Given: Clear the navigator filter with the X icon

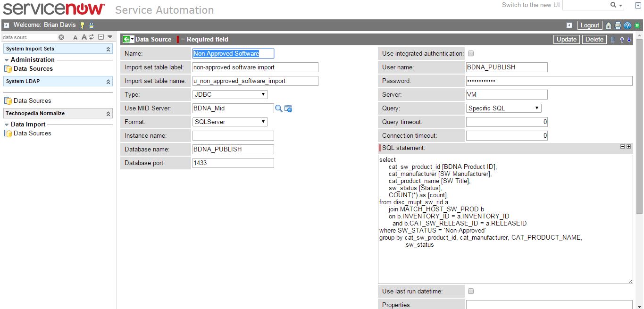Looking at the screenshot, I should tap(61, 37).
